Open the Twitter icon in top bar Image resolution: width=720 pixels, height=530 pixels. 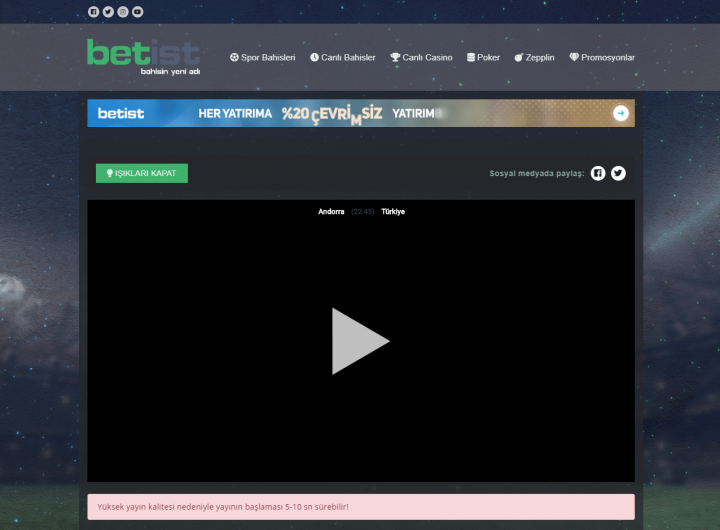point(108,12)
